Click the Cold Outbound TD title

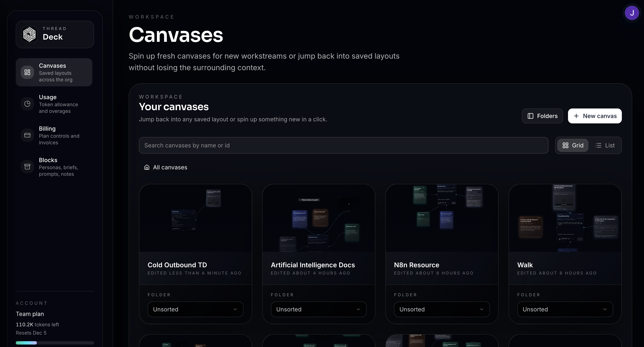[x=177, y=265]
